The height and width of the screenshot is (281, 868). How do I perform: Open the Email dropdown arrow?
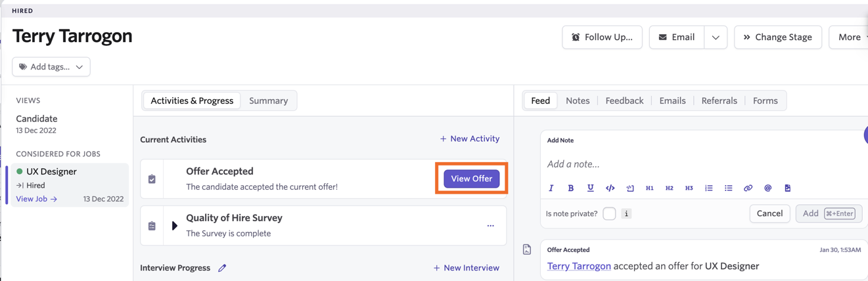pyautogui.click(x=716, y=37)
